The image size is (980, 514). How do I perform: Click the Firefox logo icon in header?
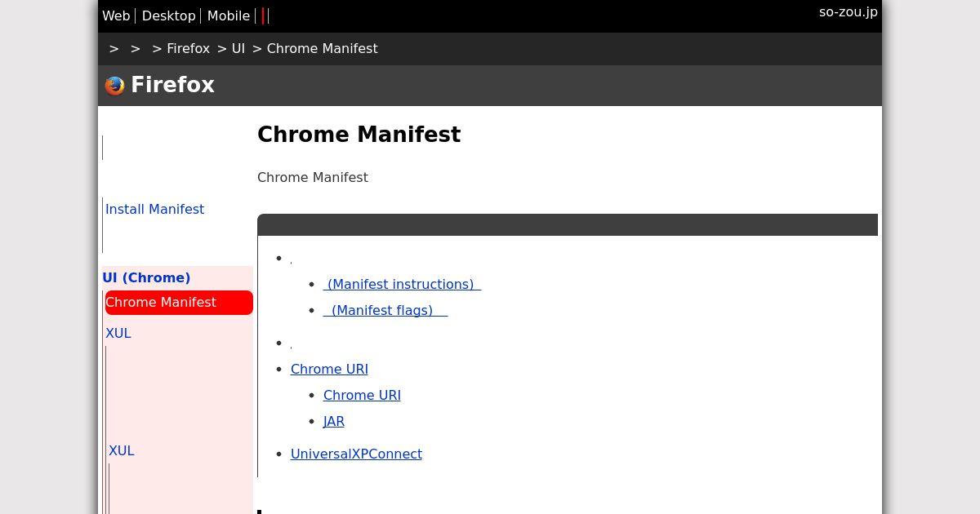114,86
